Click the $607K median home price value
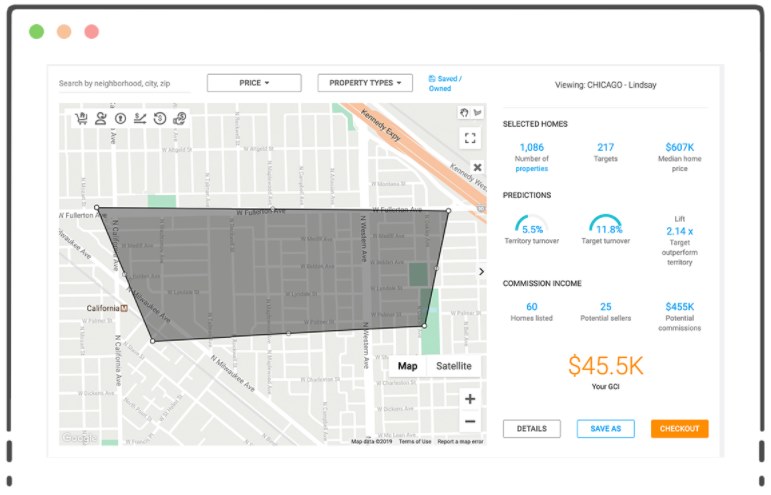The width and height of the screenshot is (771, 495). (680, 147)
